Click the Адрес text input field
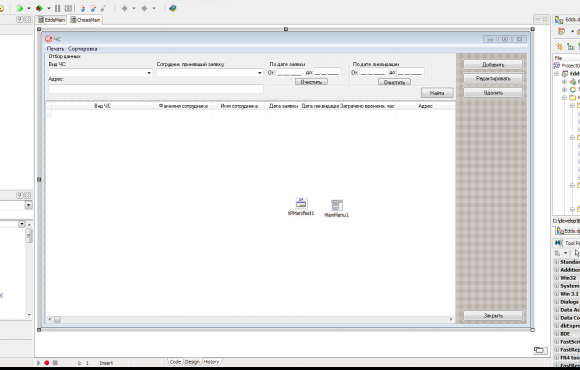The image size is (580, 370). [x=156, y=89]
